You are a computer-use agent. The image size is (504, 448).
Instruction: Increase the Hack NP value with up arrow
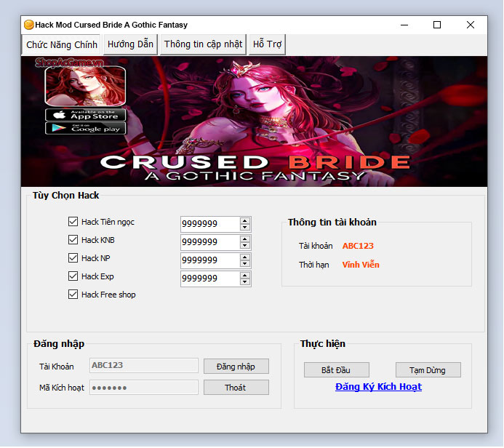click(x=245, y=257)
